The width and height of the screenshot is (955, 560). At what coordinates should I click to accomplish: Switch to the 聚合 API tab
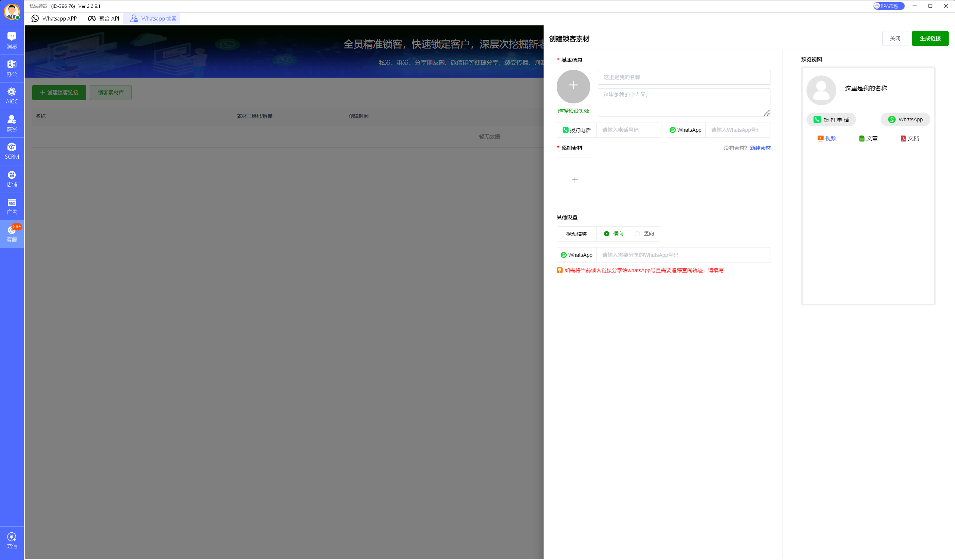tap(103, 19)
